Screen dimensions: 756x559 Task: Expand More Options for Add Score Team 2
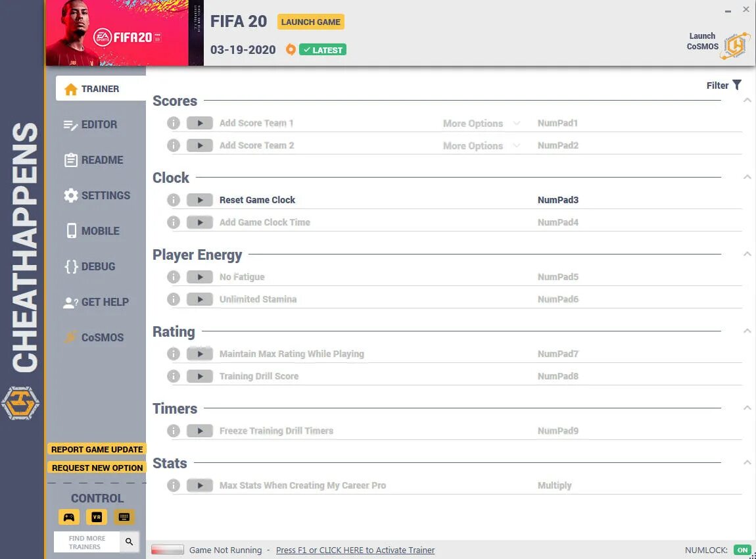coord(481,145)
